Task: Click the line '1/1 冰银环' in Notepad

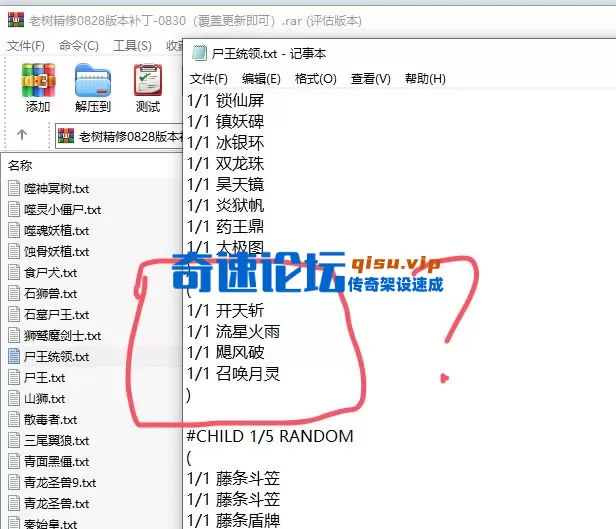Action: pos(226,143)
